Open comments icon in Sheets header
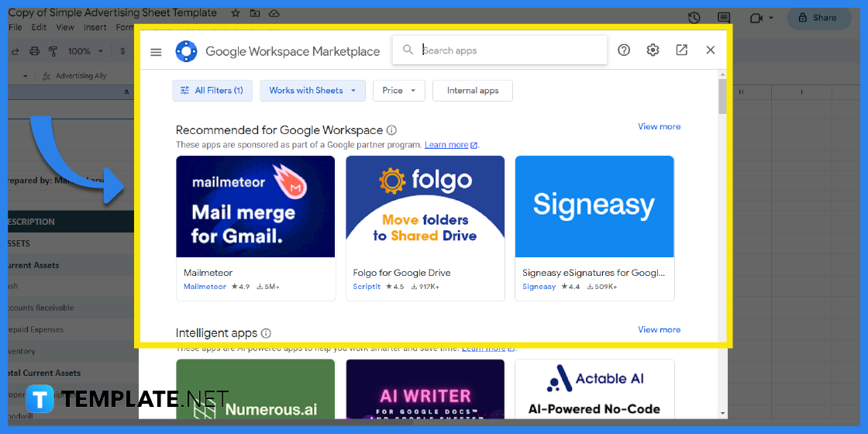The height and width of the screenshot is (434, 868). [x=723, y=18]
